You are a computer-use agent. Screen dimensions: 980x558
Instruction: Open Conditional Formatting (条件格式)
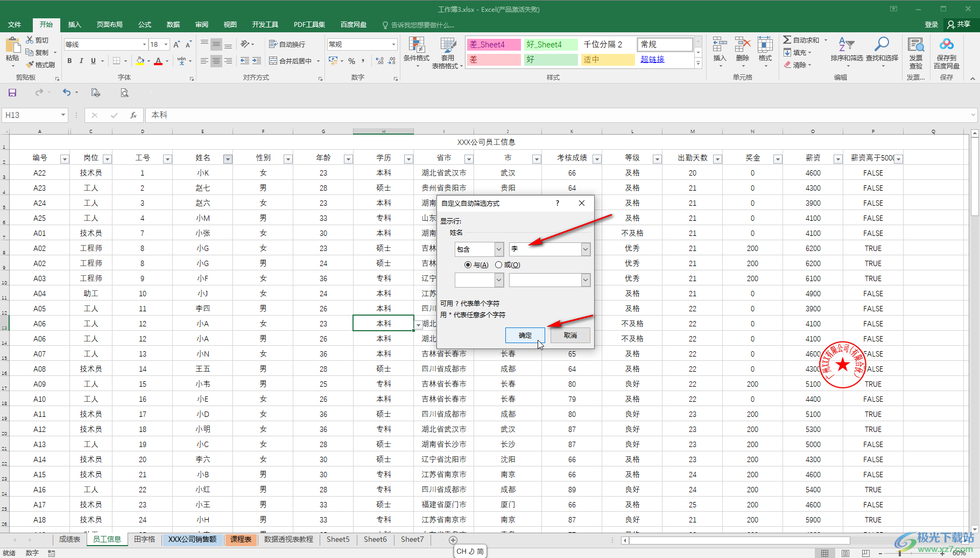[417, 52]
